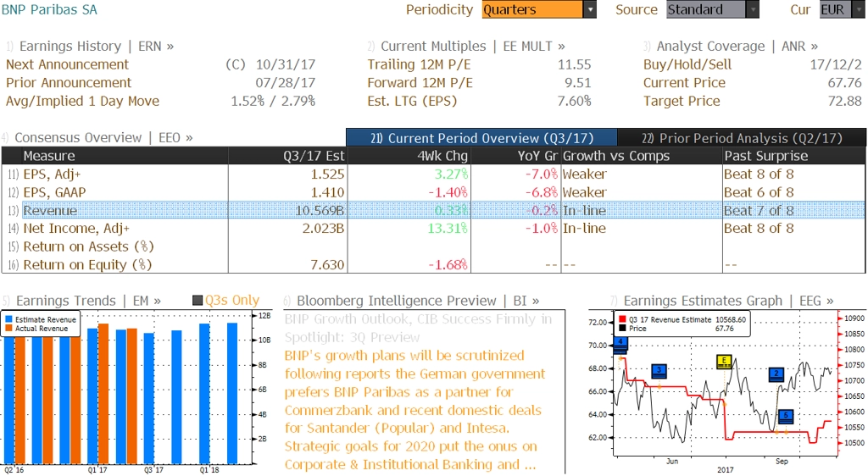
Task: Open the Source Standard dropdown
Action: [712, 9]
